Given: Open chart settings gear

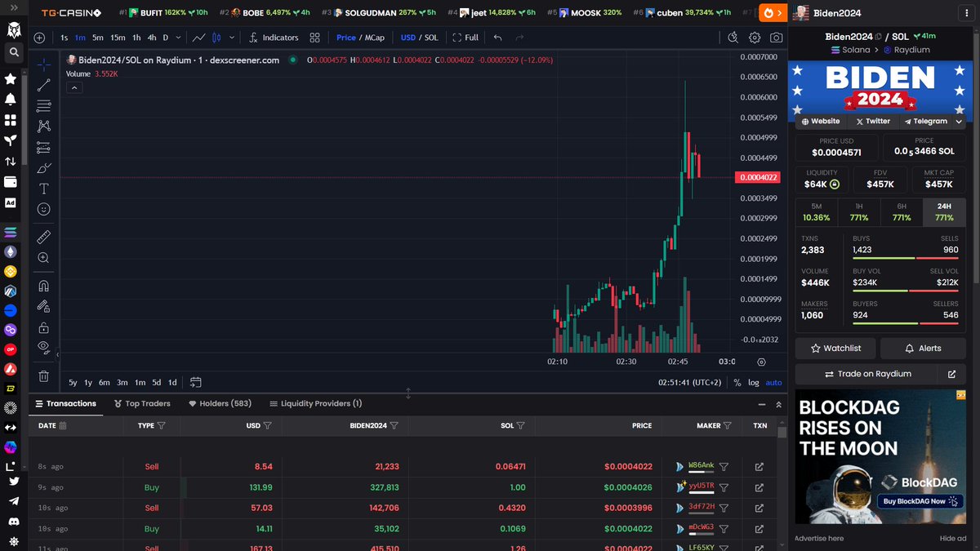Looking at the screenshot, I should coord(755,38).
